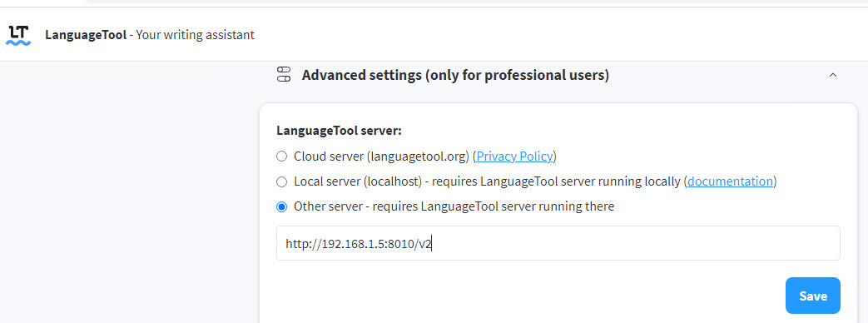Click the Advanced settings header title
This screenshot has height=323, width=868.
pyautogui.click(x=455, y=75)
